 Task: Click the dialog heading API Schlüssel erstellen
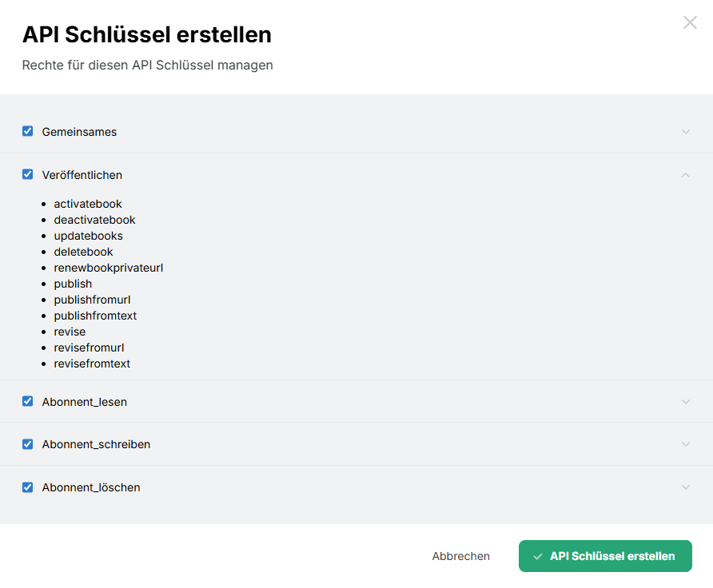147,34
